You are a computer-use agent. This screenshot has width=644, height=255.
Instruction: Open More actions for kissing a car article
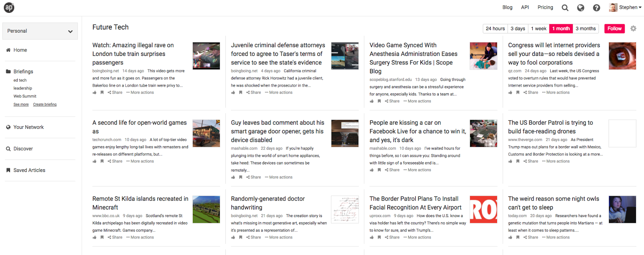pos(417,170)
